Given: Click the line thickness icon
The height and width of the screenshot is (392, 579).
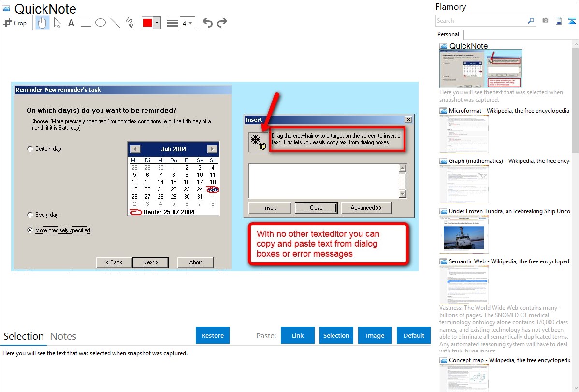Looking at the screenshot, I should point(173,23).
